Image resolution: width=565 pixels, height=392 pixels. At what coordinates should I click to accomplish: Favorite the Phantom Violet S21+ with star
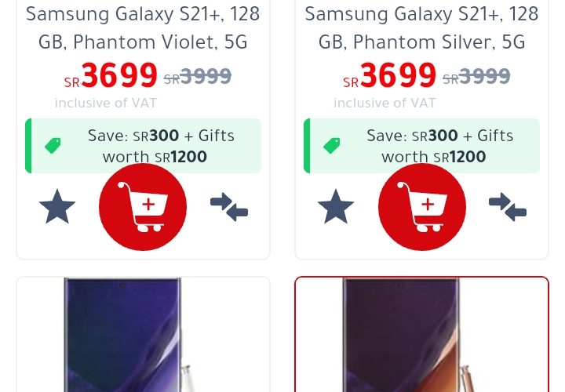[x=57, y=207]
